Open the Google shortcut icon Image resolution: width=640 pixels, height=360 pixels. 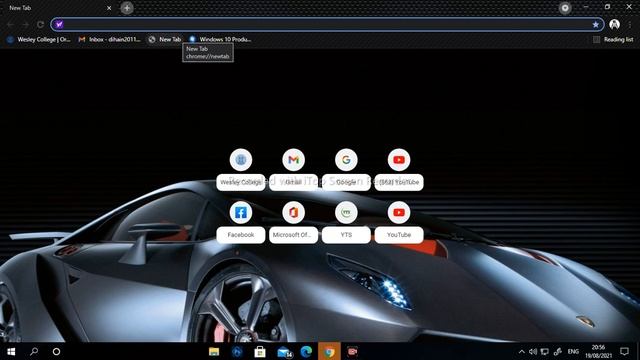click(x=346, y=160)
